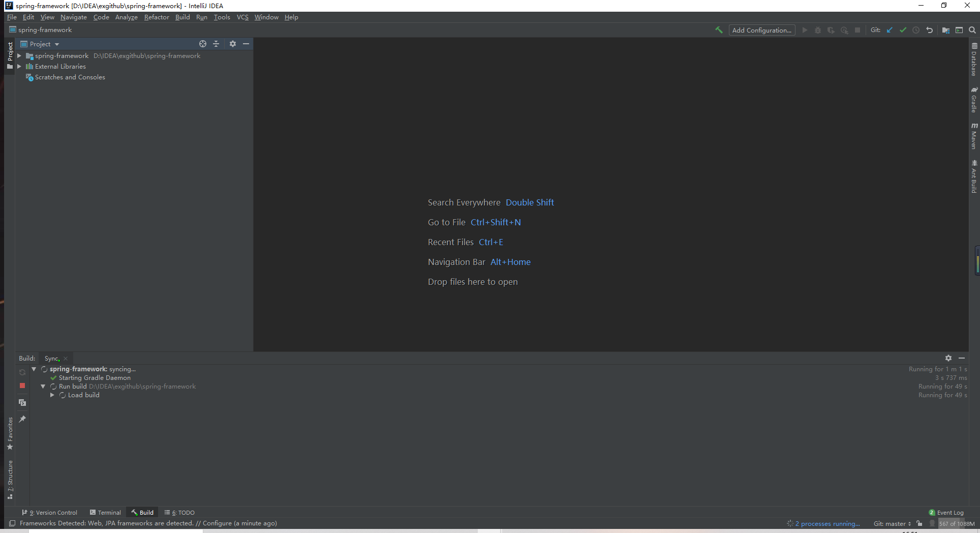Open Git master branch selector
Viewport: 980px width, 533px height.
(x=892, y=523)
